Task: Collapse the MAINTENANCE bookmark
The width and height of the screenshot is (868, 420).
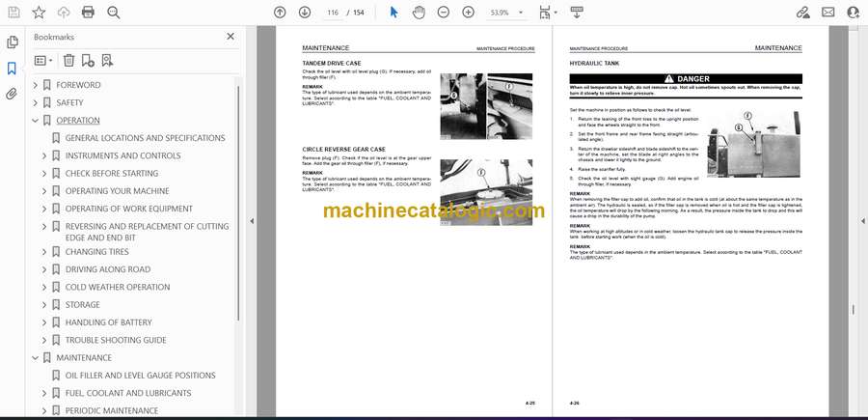Action: point(36,358)
